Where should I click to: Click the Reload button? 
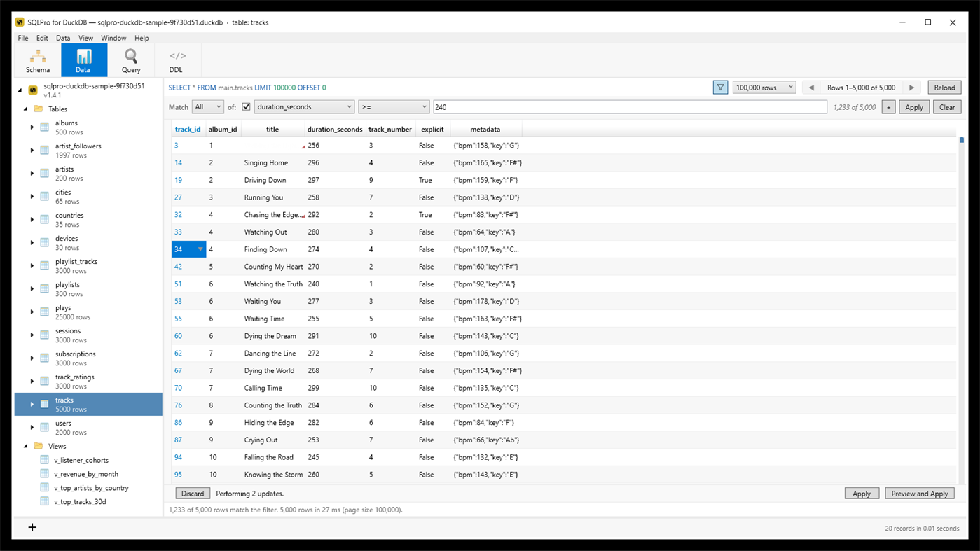944,88
